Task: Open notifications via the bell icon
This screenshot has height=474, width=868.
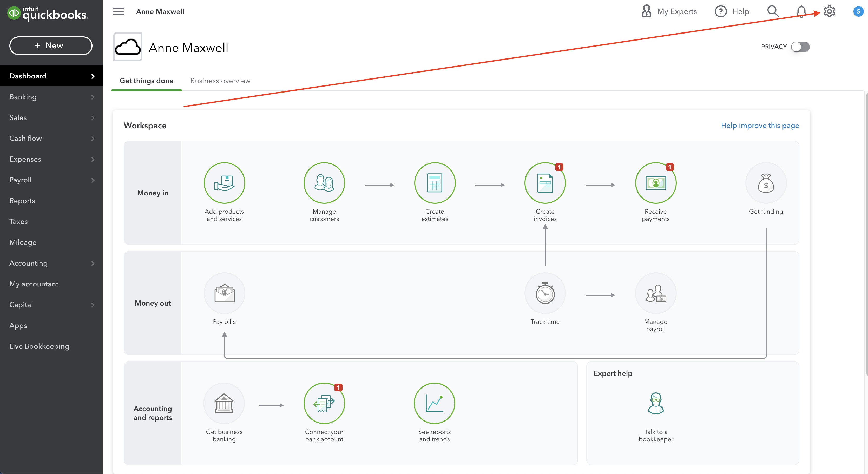Action: 801,11
